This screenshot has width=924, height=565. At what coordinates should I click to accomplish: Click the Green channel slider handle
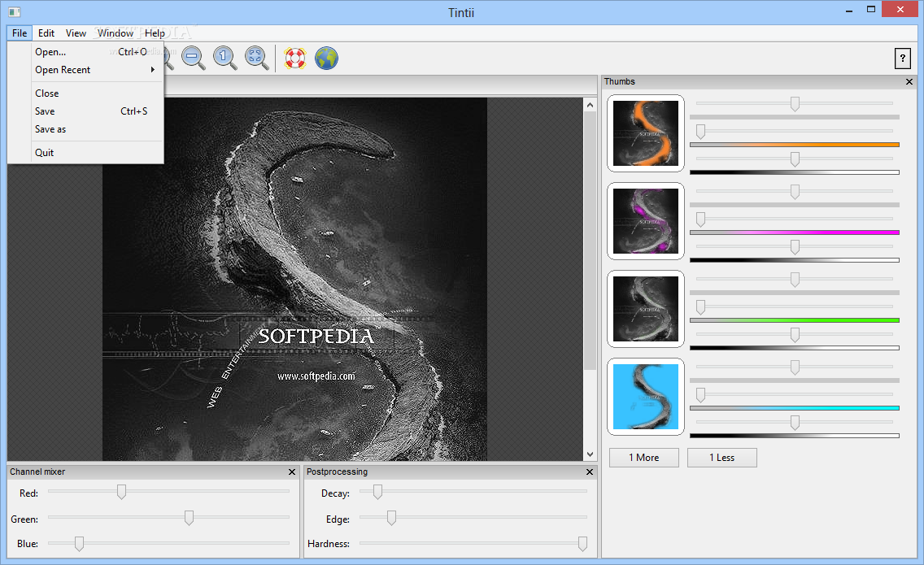[189, 518]
